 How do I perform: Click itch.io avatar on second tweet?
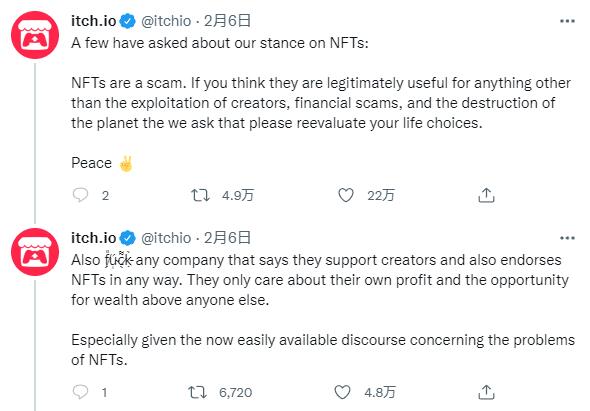(35, 252)
